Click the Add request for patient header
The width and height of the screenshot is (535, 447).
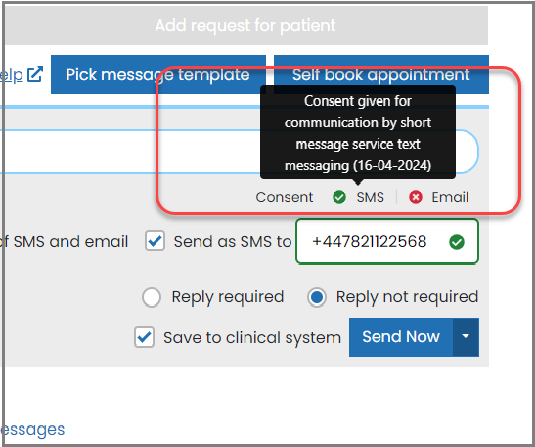[246, 25]
